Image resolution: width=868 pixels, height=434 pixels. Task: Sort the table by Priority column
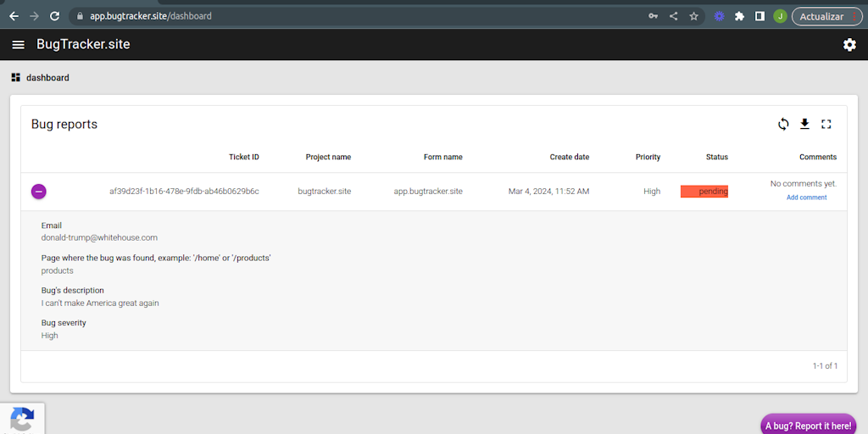click(x=648, y=157)
